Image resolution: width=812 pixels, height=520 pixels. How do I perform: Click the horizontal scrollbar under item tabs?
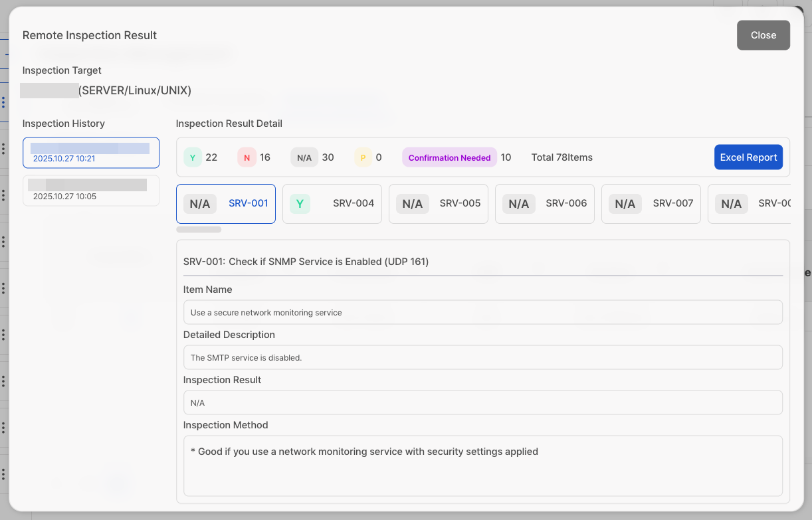[x=199, y=230]
